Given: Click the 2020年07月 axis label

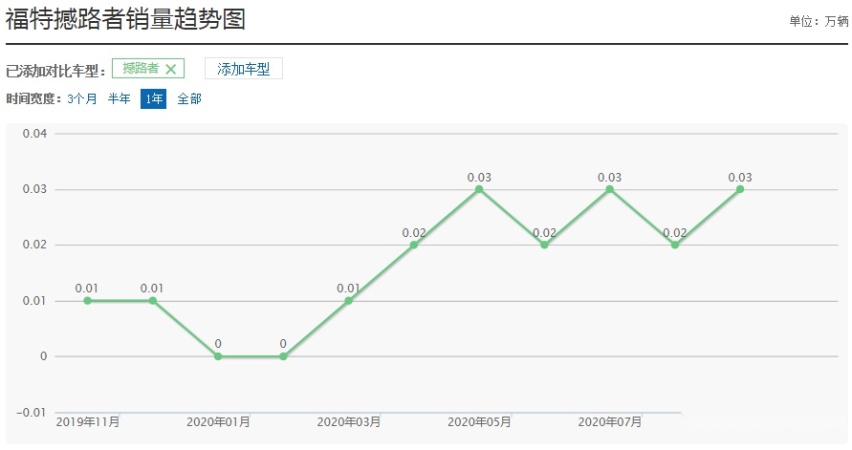Looking at the screenshot, I should [610, 422].
